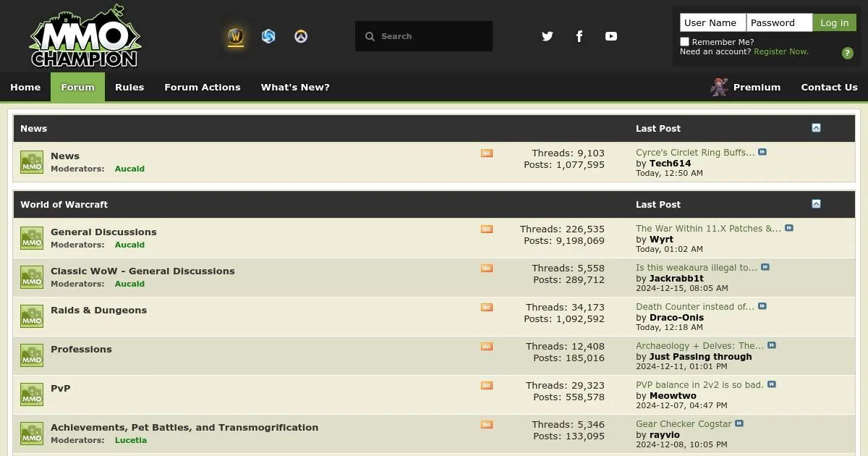Open the Professions forum

(x=81, y=349)
